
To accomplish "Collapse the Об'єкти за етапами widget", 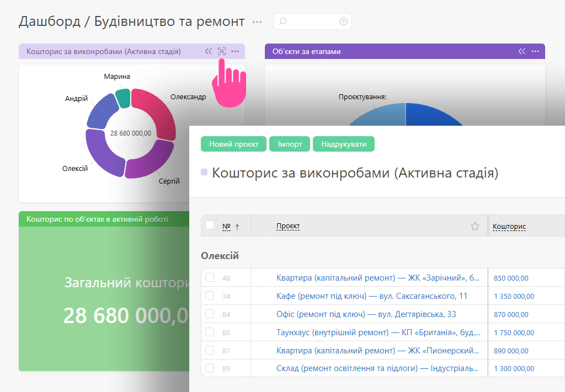I will tap(522, 51).
